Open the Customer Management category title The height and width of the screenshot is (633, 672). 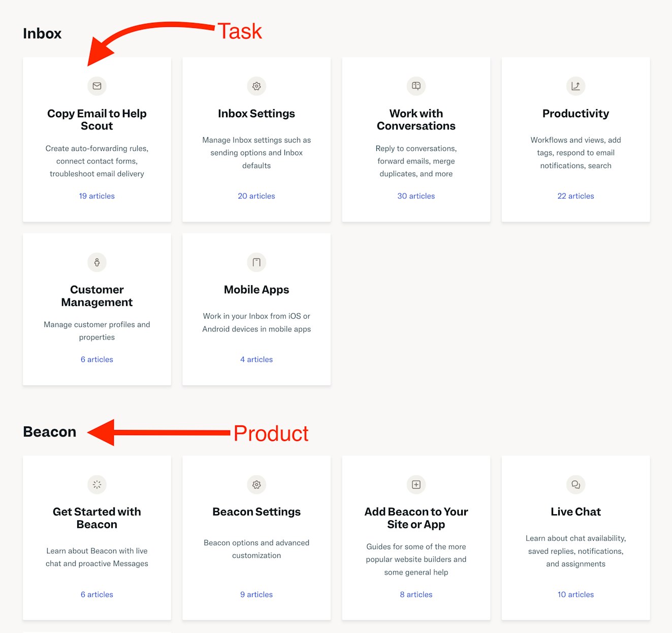[97, 296]
